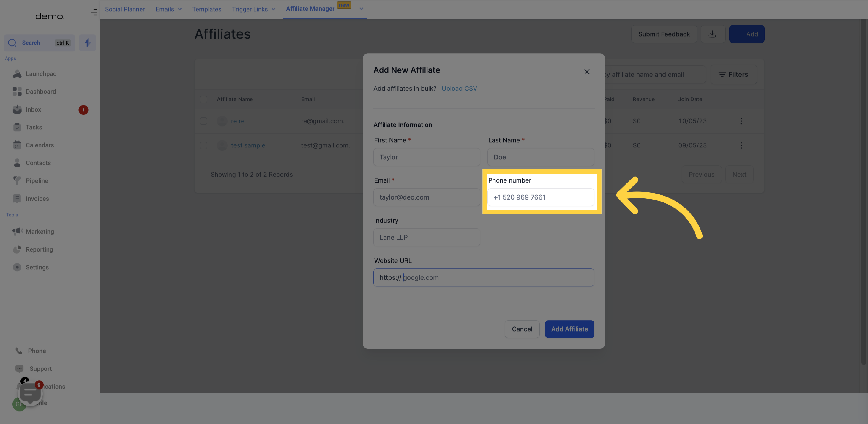
Task: Click the sidebar Search ctrl K box
Action: point(40,43)
